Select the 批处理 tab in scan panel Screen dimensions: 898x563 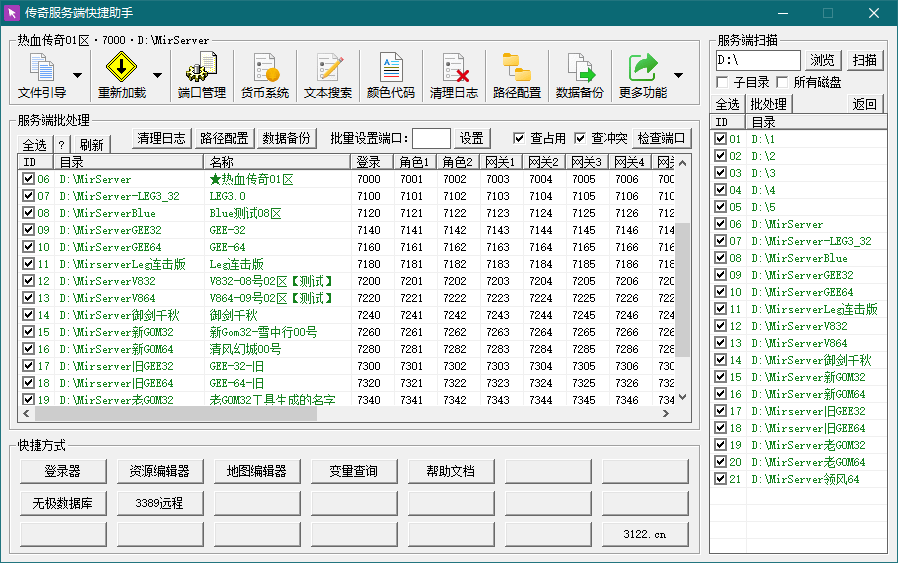(769, 104)
